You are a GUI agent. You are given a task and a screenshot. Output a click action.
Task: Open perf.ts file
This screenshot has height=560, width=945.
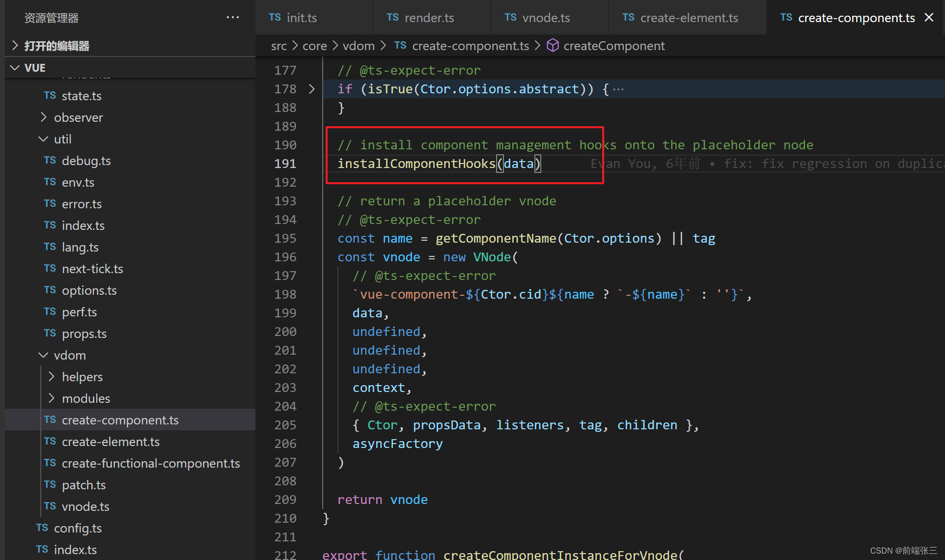(130, 312)
